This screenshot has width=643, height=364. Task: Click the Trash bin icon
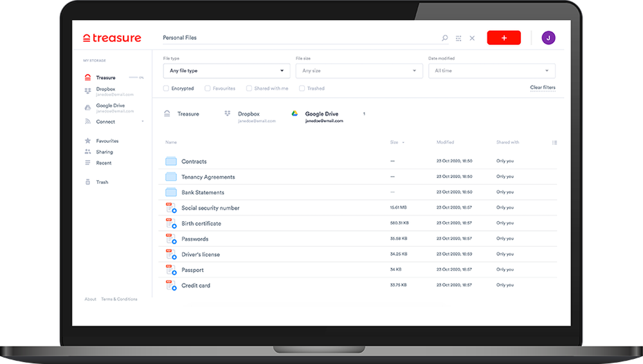click(x=87, y=182)
